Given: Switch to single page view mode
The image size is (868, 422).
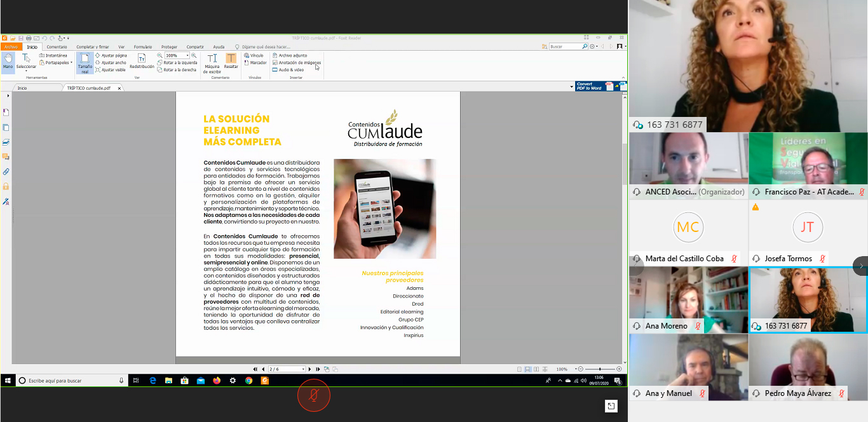Looking at the screenshot, I should [x=519, y=369].
